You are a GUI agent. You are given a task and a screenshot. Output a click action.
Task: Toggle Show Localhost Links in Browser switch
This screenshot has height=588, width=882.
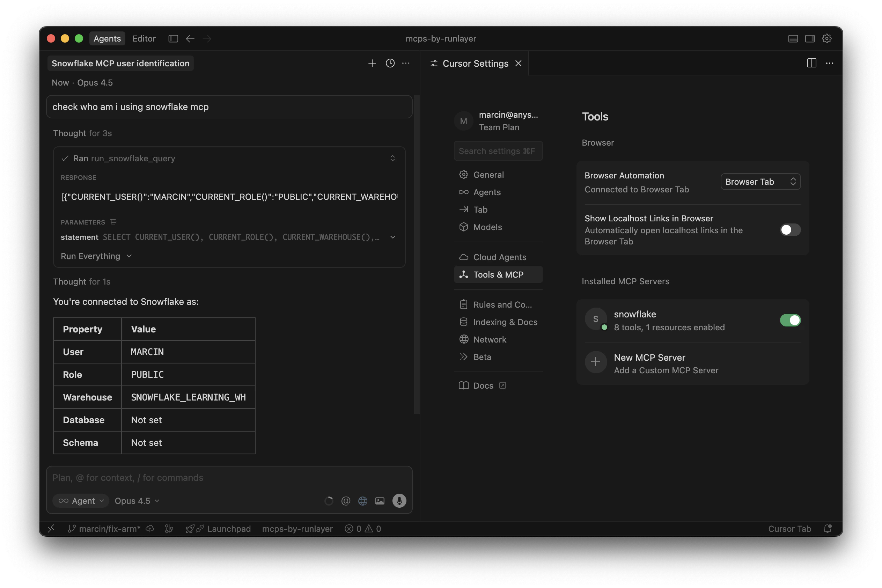pyautogui.click(x=790, y=230)
